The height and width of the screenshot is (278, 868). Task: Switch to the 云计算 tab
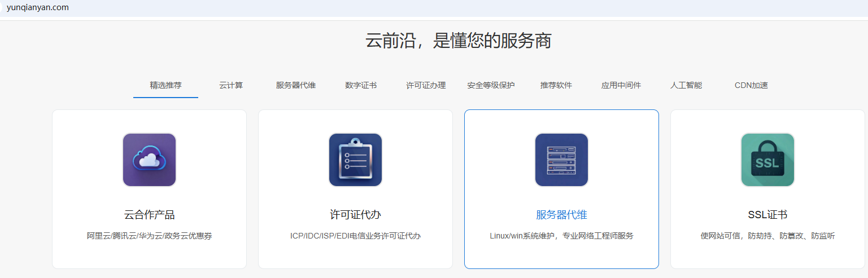[231, 86]
